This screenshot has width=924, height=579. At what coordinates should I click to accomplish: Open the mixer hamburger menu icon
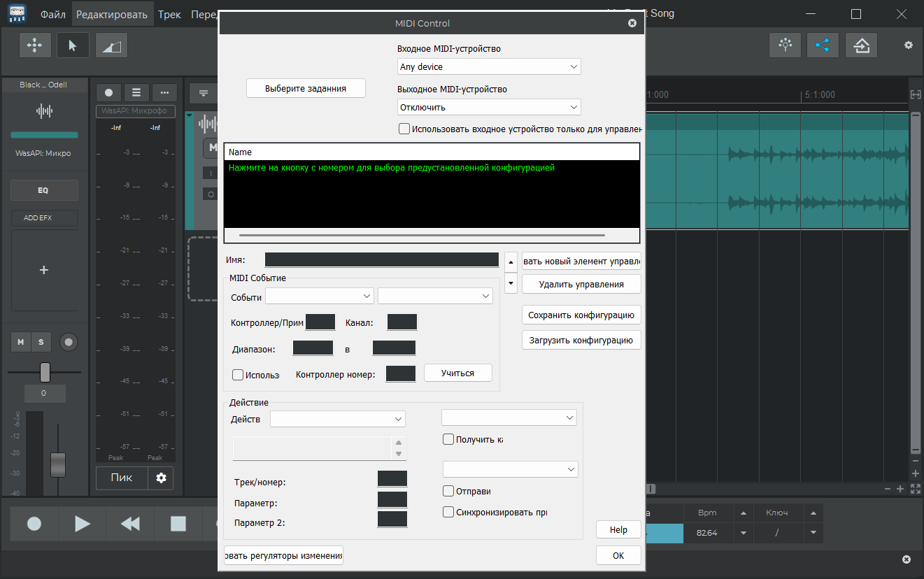[x=136, y=92]
